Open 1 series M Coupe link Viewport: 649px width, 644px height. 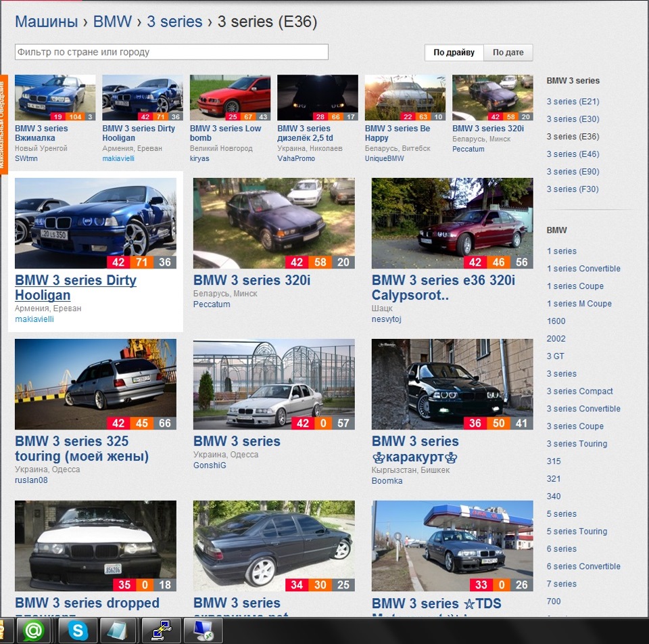click(579, 304)
